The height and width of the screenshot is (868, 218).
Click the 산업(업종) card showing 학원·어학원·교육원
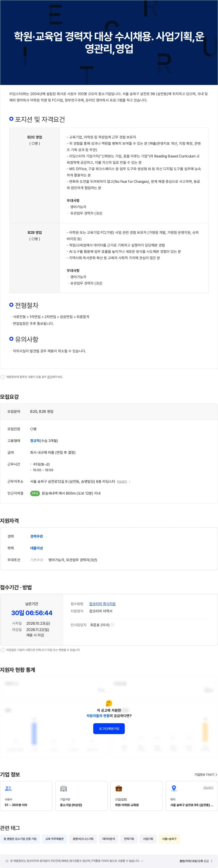136,795
